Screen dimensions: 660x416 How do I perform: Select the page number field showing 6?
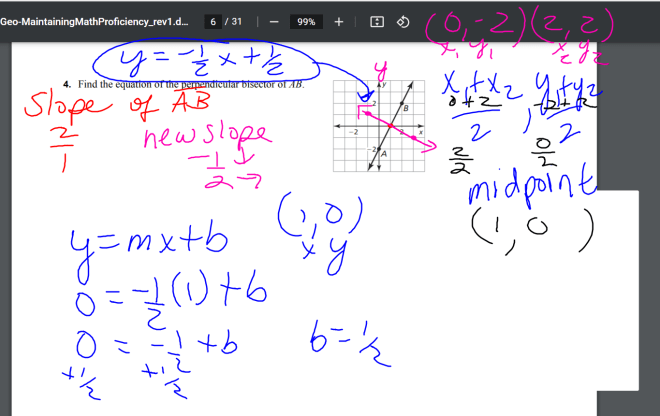213,21
